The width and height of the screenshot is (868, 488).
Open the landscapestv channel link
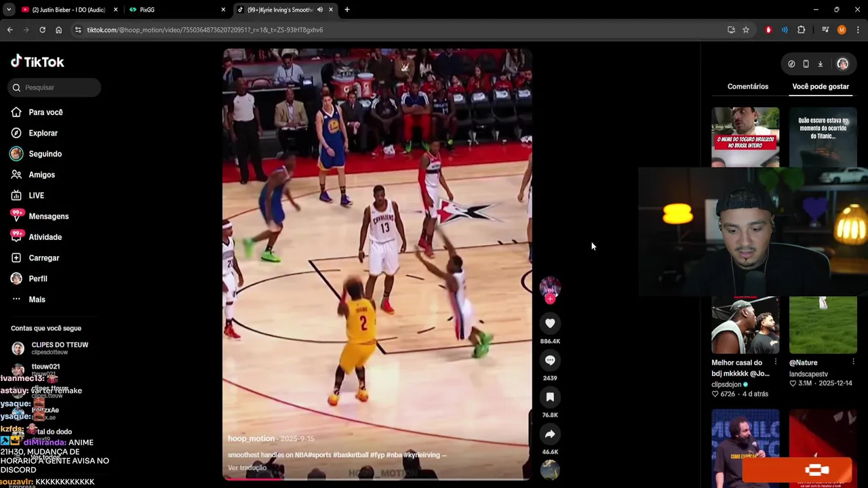click(x=808, y=374)
